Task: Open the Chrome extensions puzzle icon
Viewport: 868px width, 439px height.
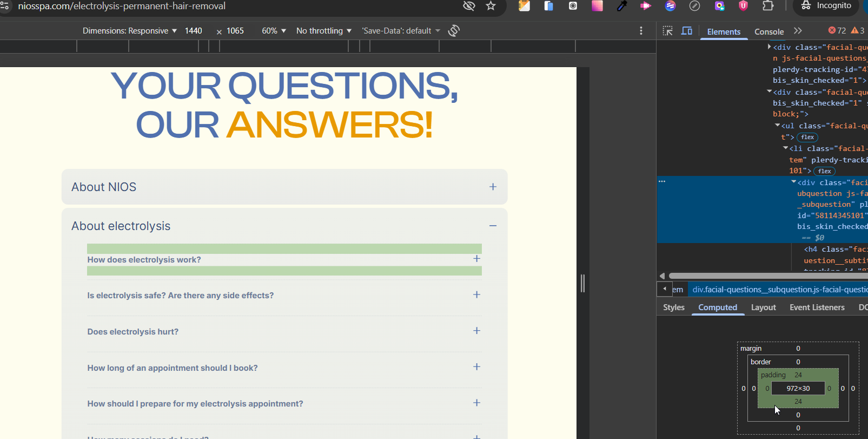Action: [x=768, y=6]
